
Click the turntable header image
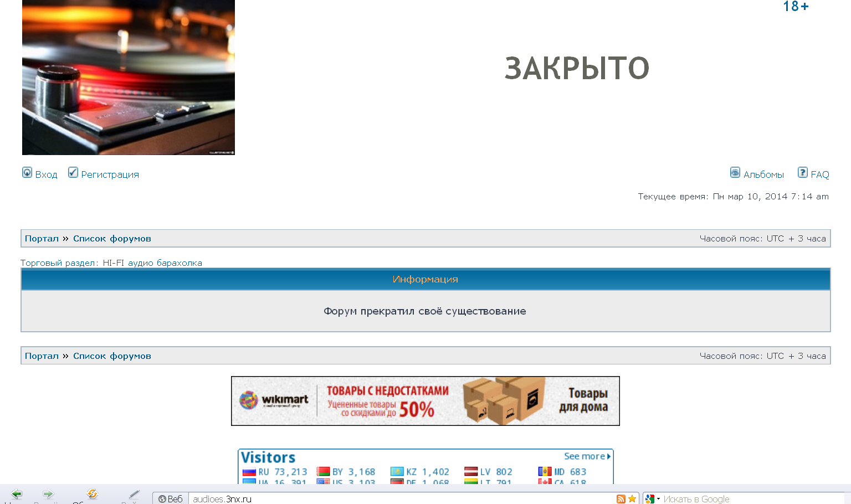(x=129, y=78)
